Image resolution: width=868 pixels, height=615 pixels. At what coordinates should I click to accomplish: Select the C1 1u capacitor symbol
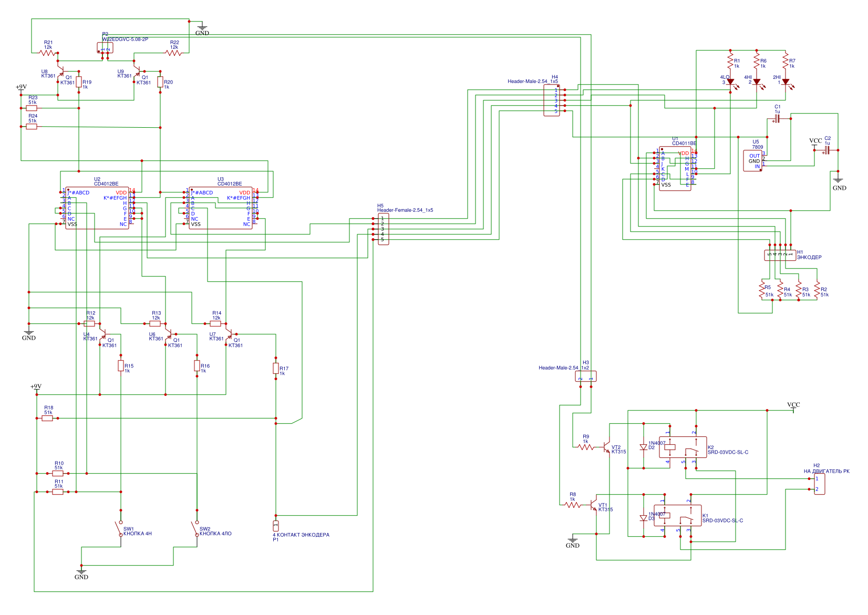tap(777, 119)
